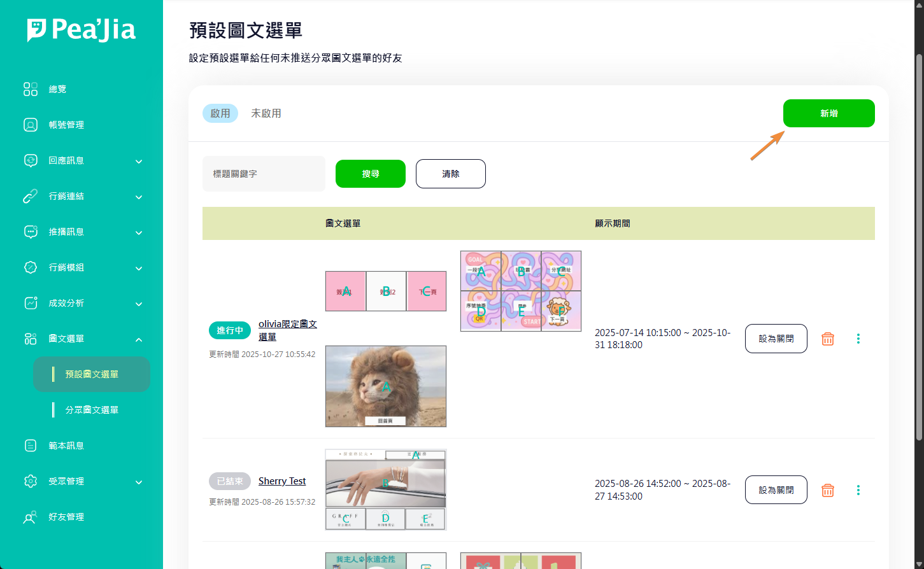924x569 pixels.
Task: Click the 範本訊息 template icon
Action: pos(31,446)
